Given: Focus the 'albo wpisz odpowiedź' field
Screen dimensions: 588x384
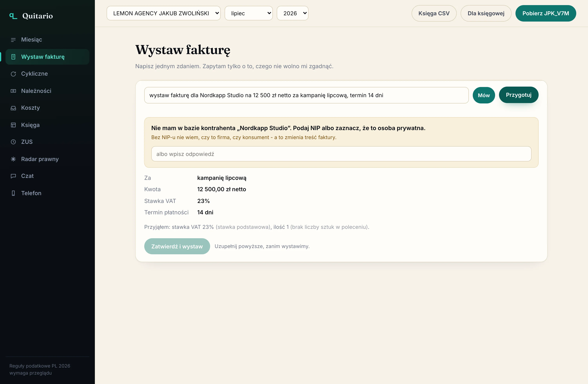Looking at the screenshot, I should pos(341,154).
